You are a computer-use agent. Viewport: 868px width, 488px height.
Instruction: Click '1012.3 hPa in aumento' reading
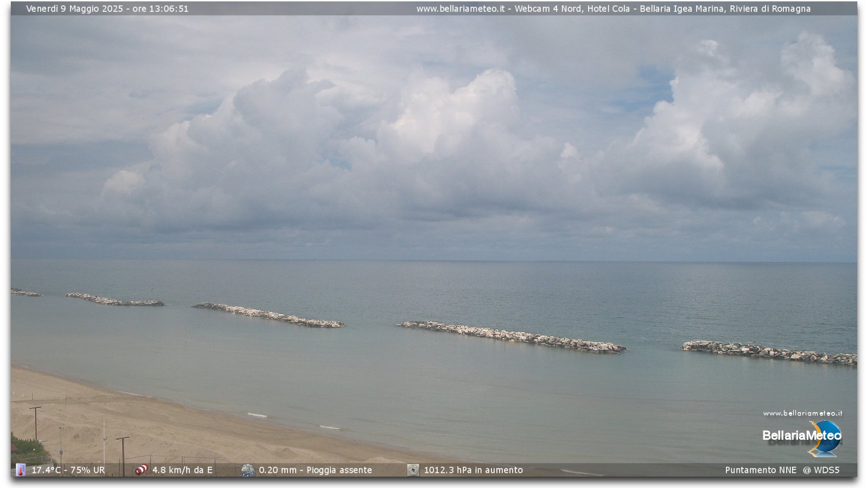coord(473,470)
